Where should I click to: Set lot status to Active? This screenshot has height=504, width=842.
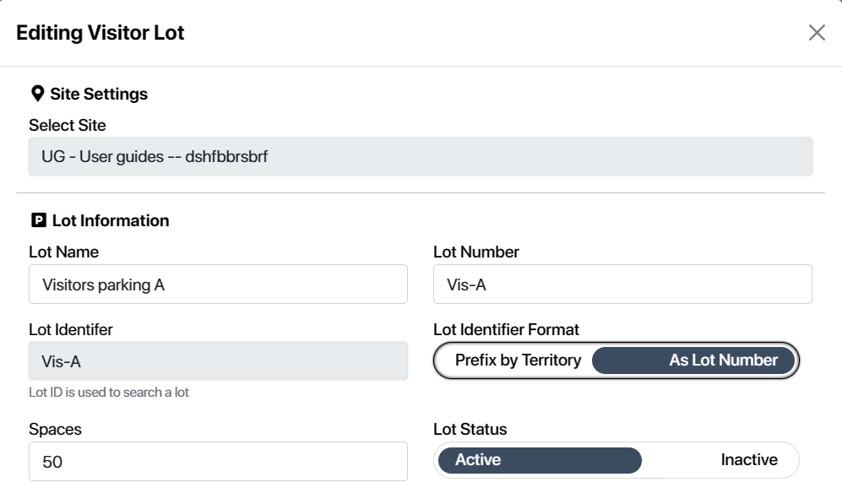540,460
